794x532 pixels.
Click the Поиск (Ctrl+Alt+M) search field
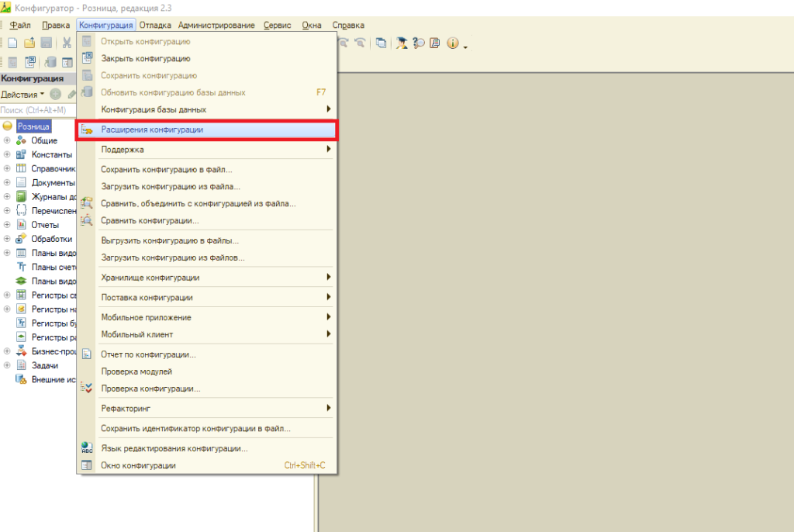37,110
